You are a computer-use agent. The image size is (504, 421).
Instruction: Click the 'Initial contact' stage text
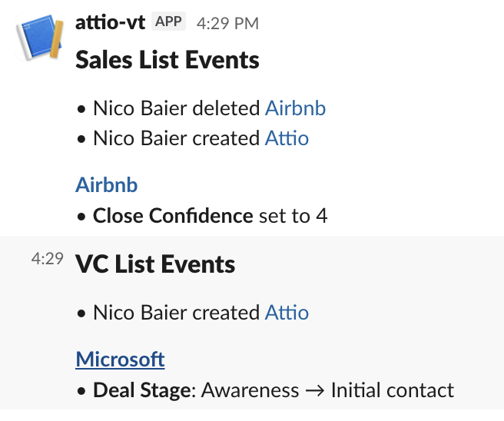pos(392,390)
